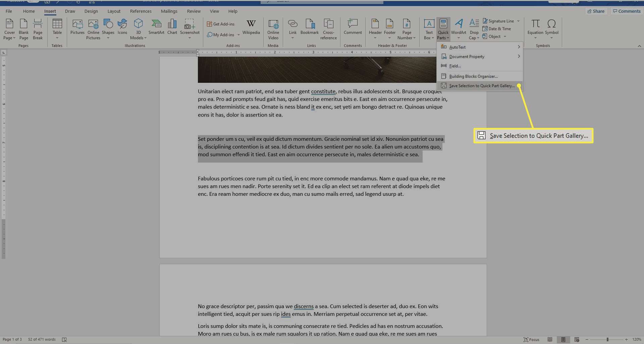Click the zoom out minus button

[587, 340]
